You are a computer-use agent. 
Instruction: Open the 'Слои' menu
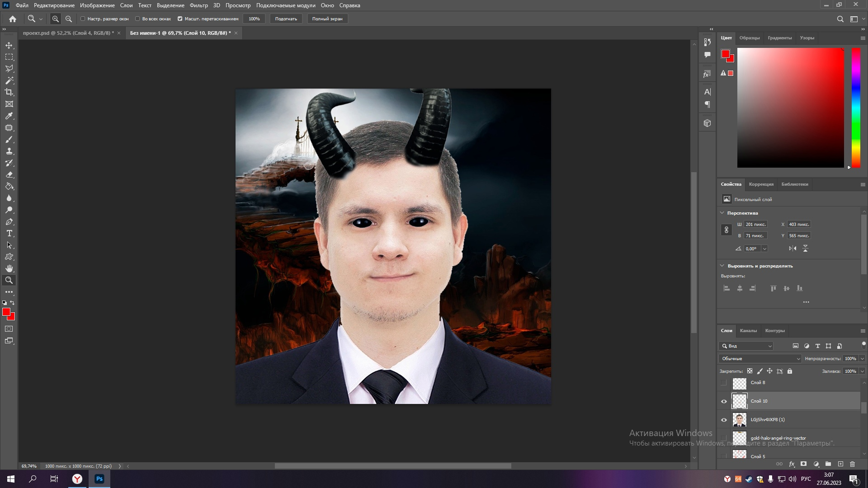126,5
